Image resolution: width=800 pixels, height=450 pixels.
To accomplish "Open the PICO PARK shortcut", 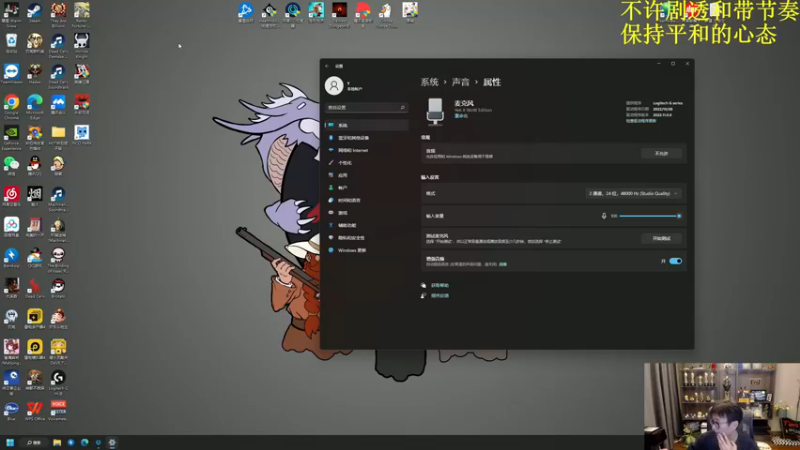I will click(82, 135).
